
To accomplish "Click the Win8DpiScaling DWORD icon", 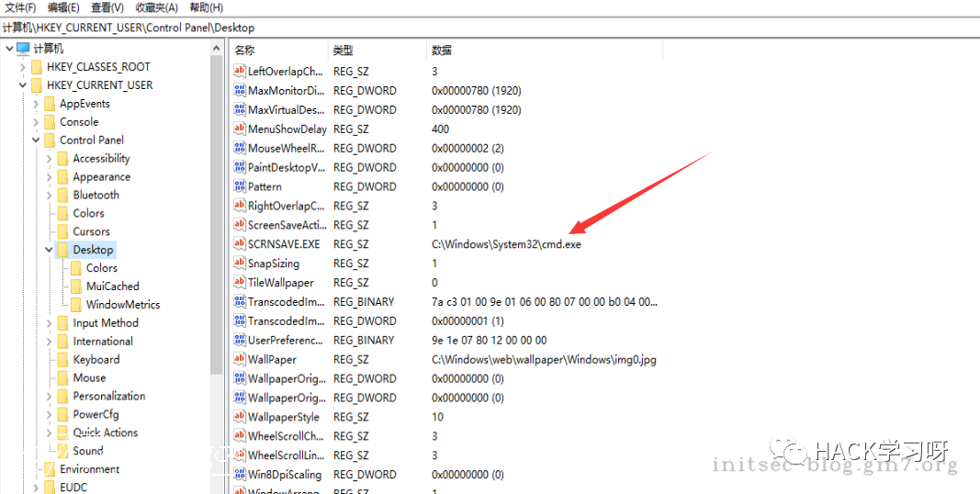I will pyautogui.click(x=240, y=475).
